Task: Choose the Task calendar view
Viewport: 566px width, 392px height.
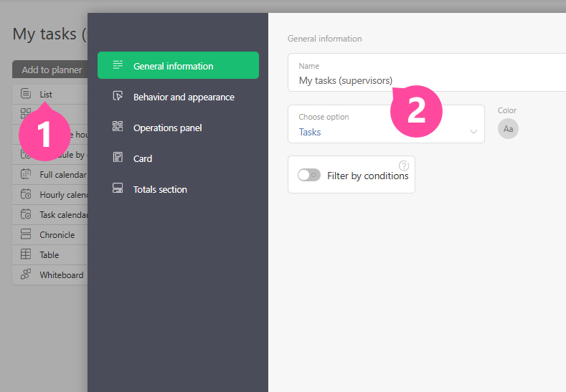Action: point(63,214)
